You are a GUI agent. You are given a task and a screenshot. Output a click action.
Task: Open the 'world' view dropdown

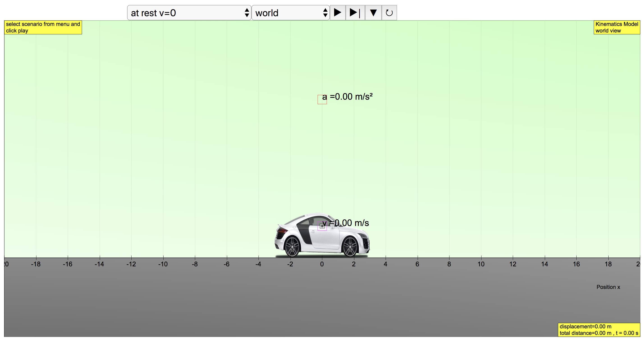(x=288, y=13)
